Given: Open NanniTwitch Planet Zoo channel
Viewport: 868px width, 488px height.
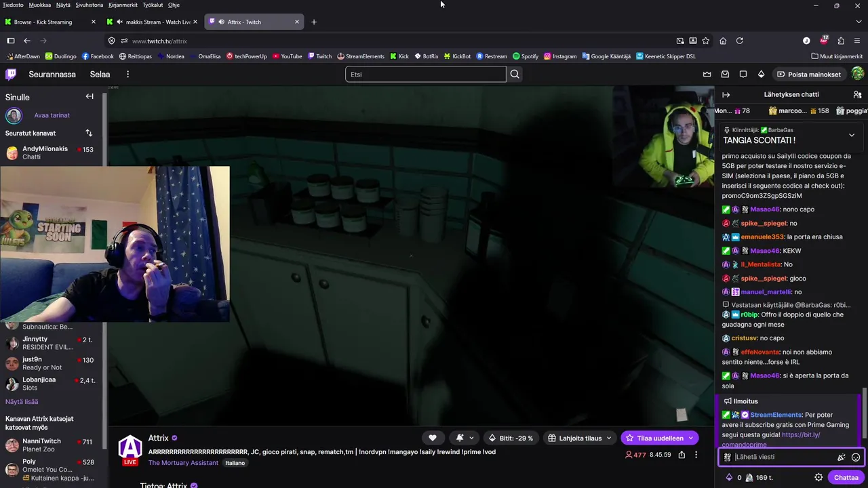Looking at the screenshot, I should [52, 445].
